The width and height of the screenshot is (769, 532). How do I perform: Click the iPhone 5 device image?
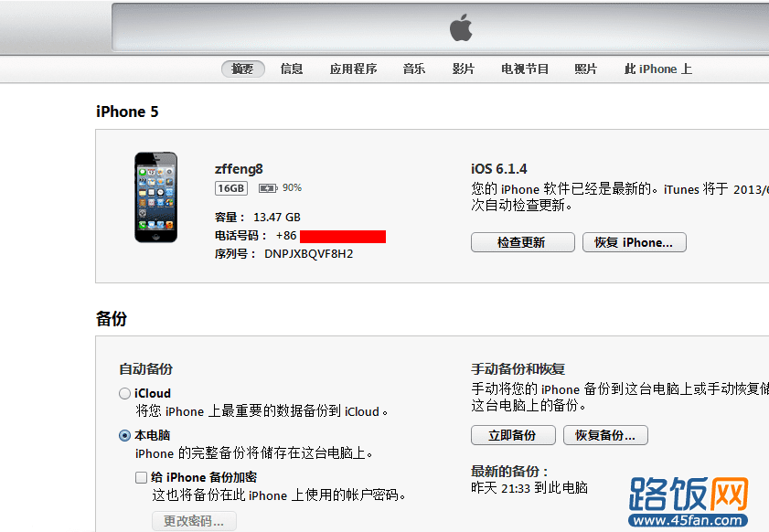(x=156, y=197)
